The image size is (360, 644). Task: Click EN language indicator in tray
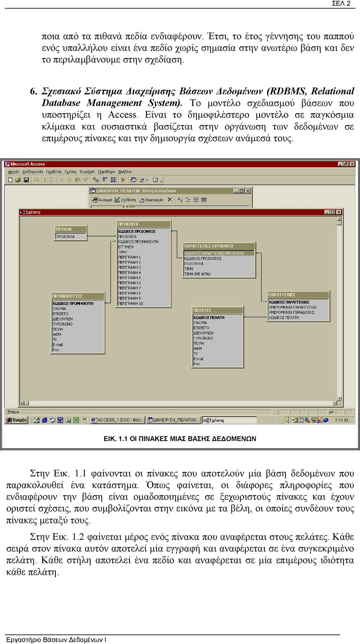300,420
